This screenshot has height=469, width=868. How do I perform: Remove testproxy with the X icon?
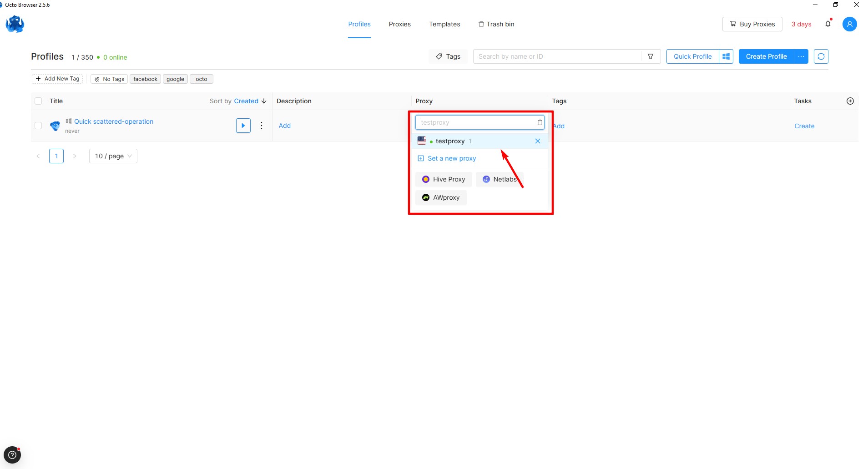[538, 141]
